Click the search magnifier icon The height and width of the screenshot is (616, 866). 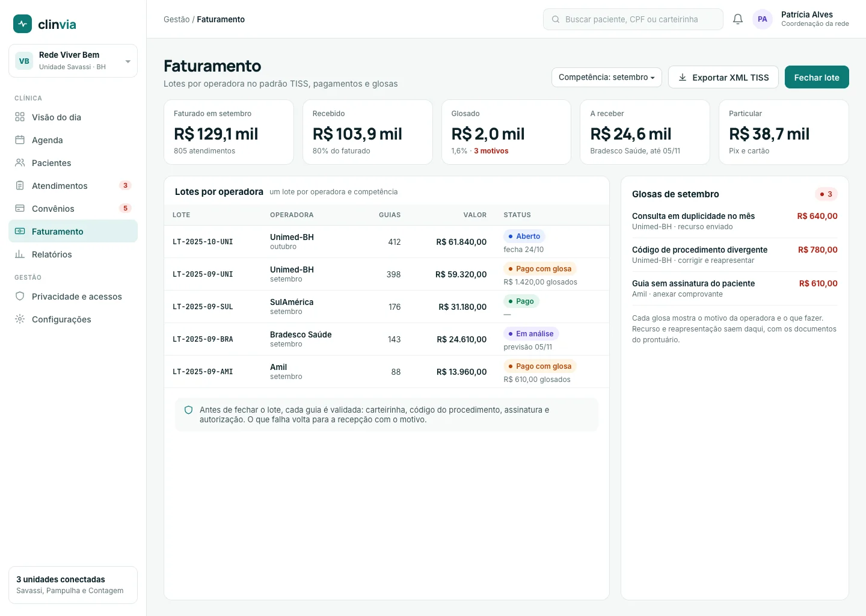(x=556, y=19)
